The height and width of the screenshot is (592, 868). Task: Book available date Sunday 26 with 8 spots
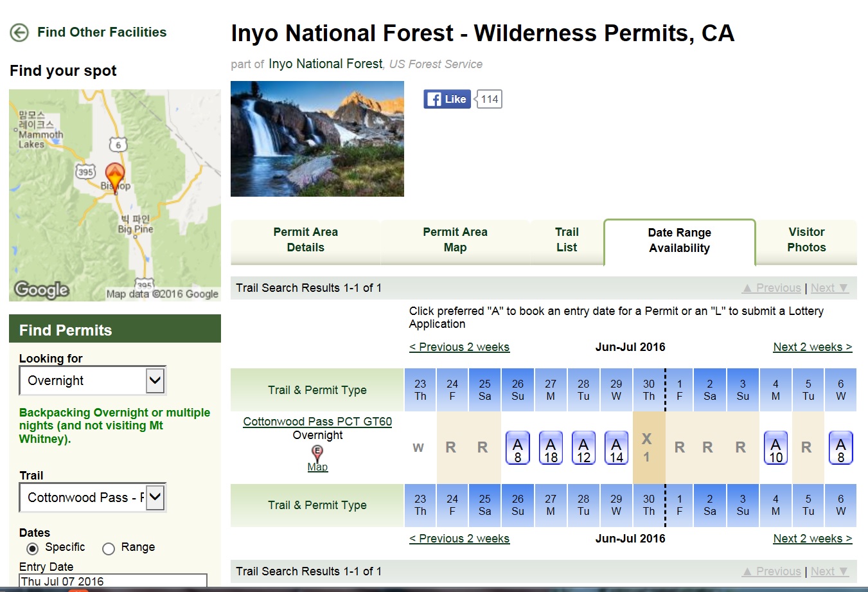tap(518, 448)
